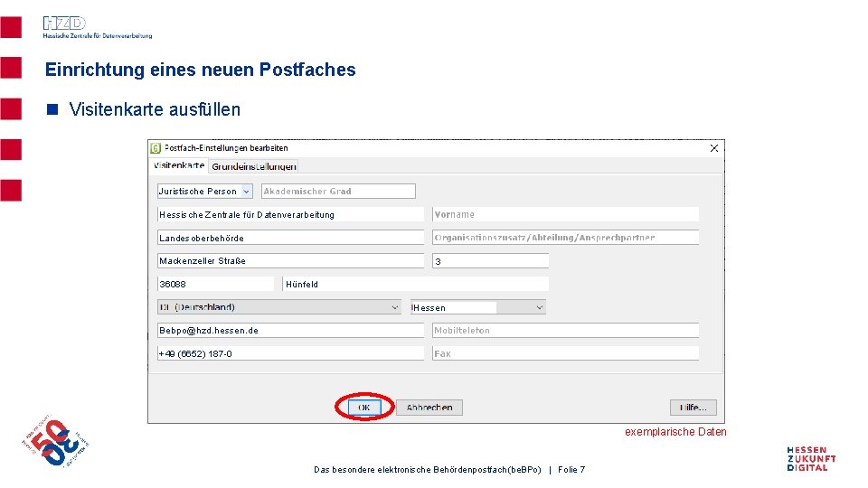Image resolution: width=868 pixels, height=488 pixels.
Task: Select the Visitenkarte tab
Action: pyautogui.click(x=179, y=165)
